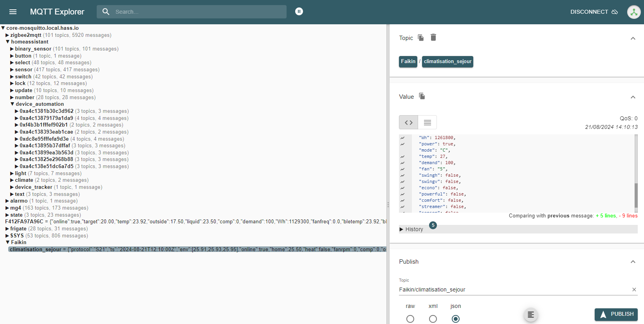Viewport: 644px width, 324px height.
Task: Open the hamburger menu
Action: click(x=13, y=12)
